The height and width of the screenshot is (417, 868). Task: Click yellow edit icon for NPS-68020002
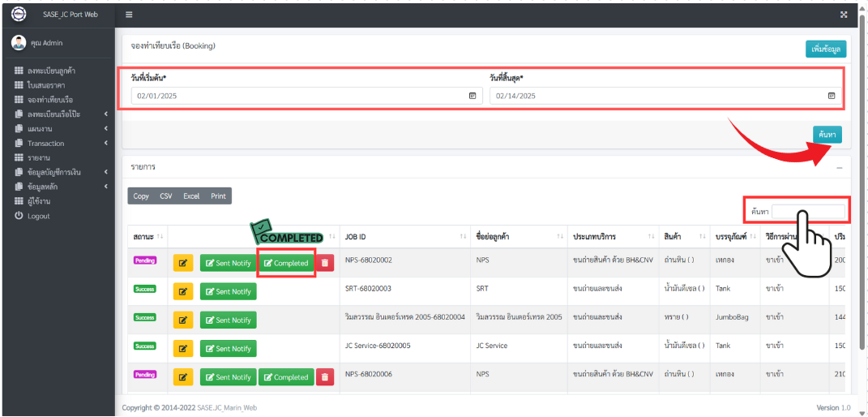183,263
